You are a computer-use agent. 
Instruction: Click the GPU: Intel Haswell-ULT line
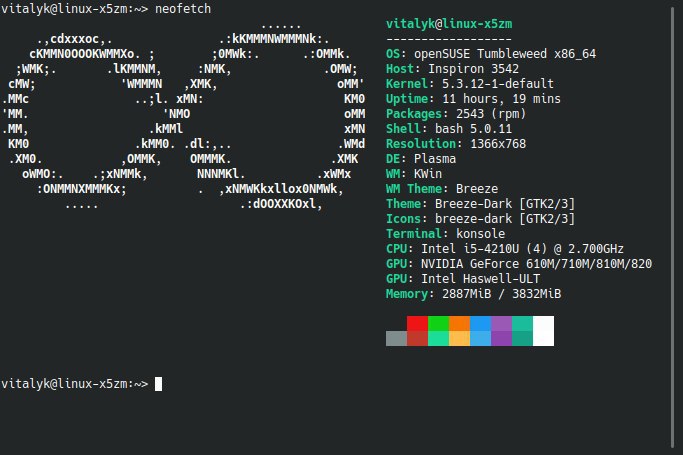(x=463, y=279)
